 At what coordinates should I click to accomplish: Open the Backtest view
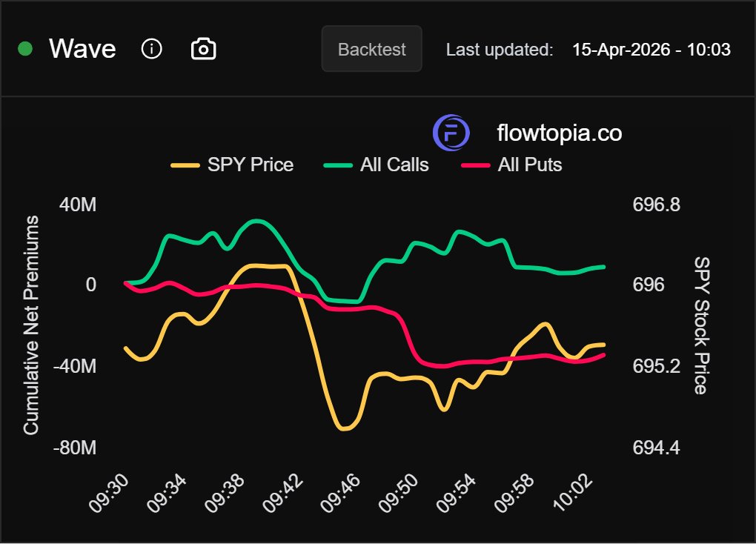[371, 49]
